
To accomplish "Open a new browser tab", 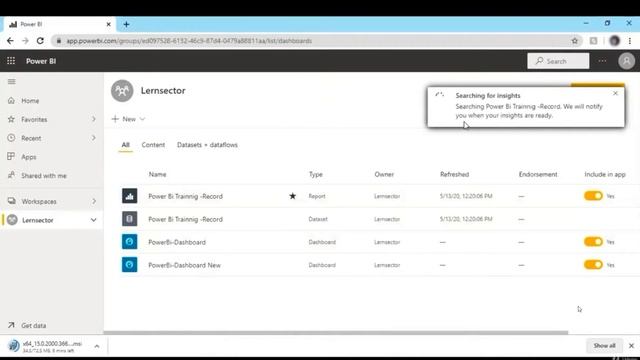I will point(126,24).
